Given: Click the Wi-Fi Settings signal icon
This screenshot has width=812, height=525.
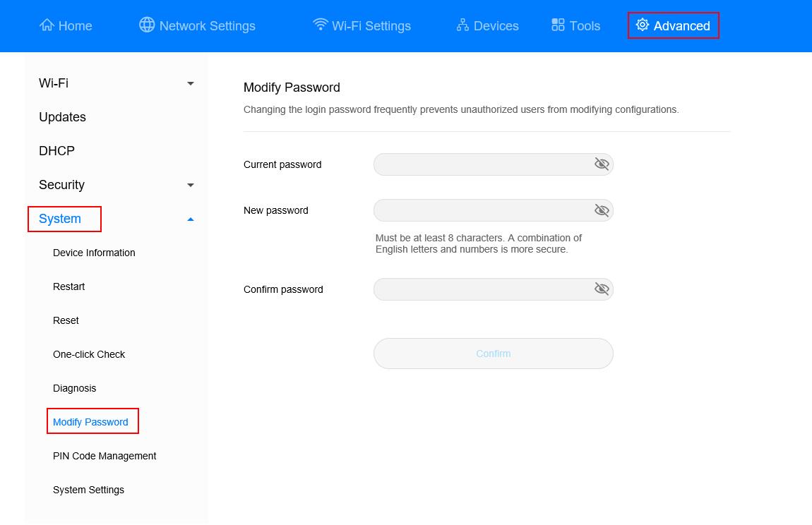Looking at the screenshot, I should (x=321, y=25).
